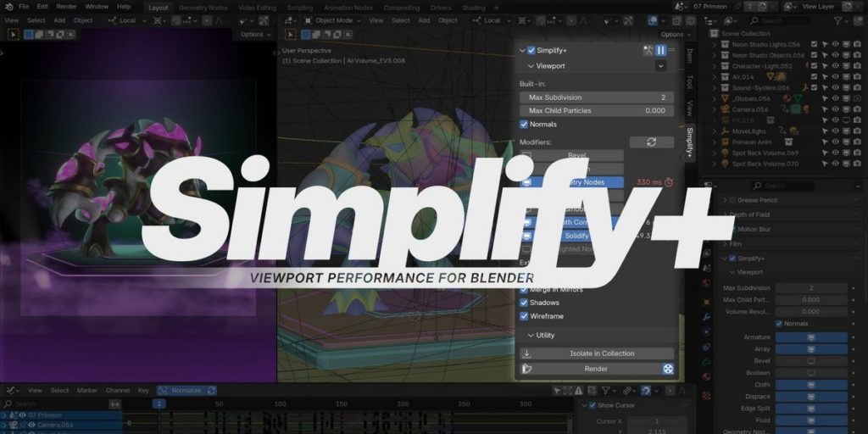
Task: Click the Blender logo in top menu bar
Action: 8,6
